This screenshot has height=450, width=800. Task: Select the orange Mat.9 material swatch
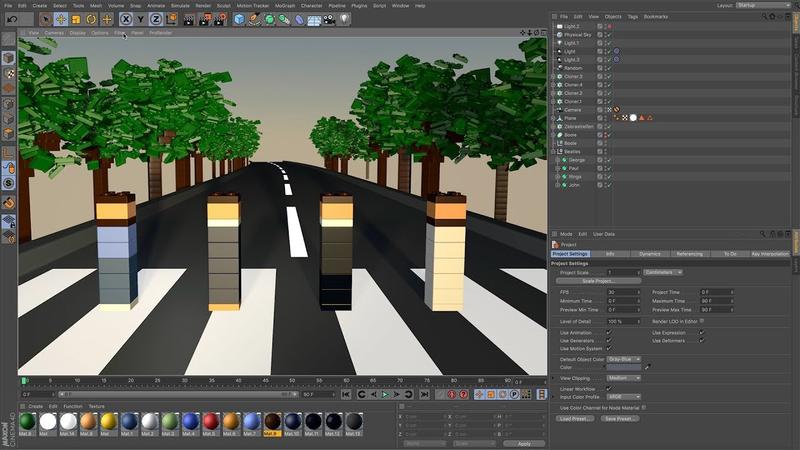272,422
